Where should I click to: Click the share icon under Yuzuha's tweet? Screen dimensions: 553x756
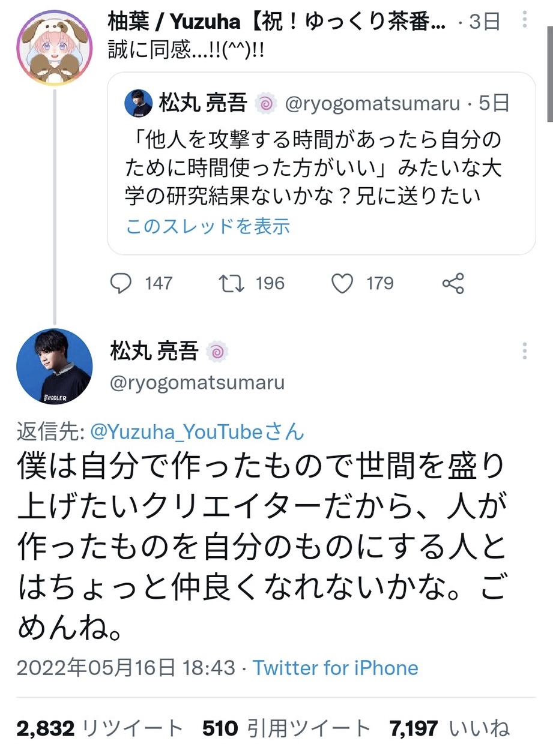(453, 283)
